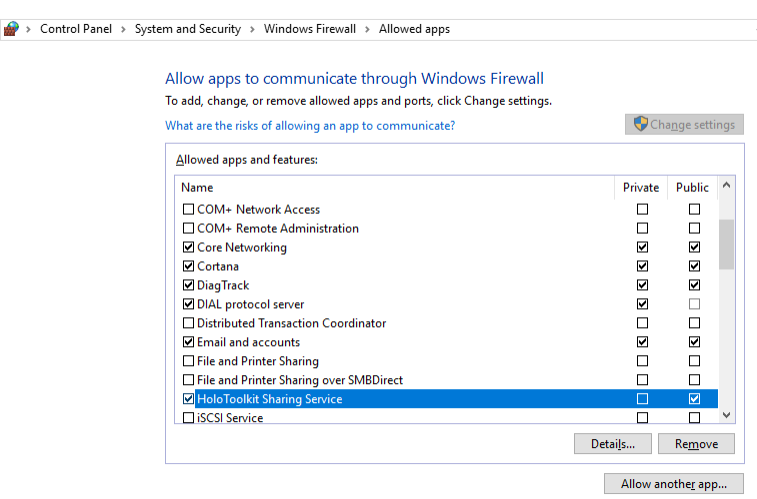
Task: Select the Core Networking row text
Action: (x=242, y=248)
